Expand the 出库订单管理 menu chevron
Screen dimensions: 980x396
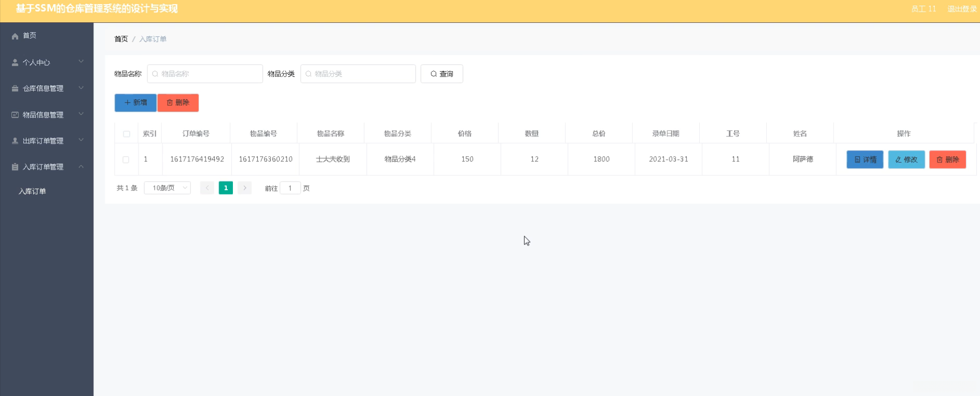coord(81,140)
